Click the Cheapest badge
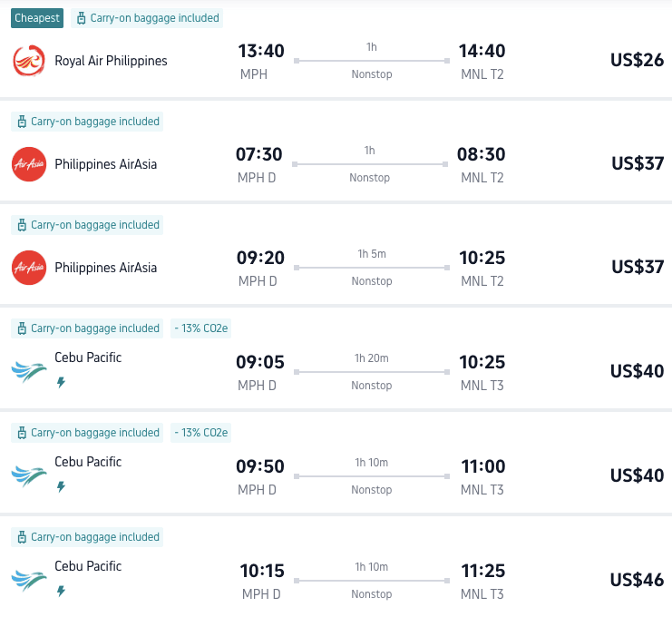 coord(37,18)
